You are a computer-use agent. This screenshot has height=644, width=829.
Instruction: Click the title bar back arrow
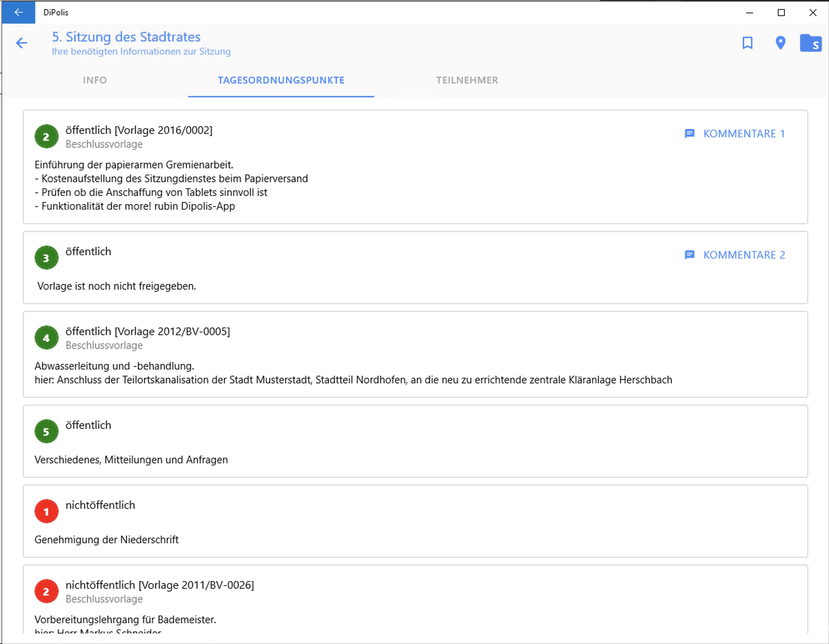tap(18, 12)
